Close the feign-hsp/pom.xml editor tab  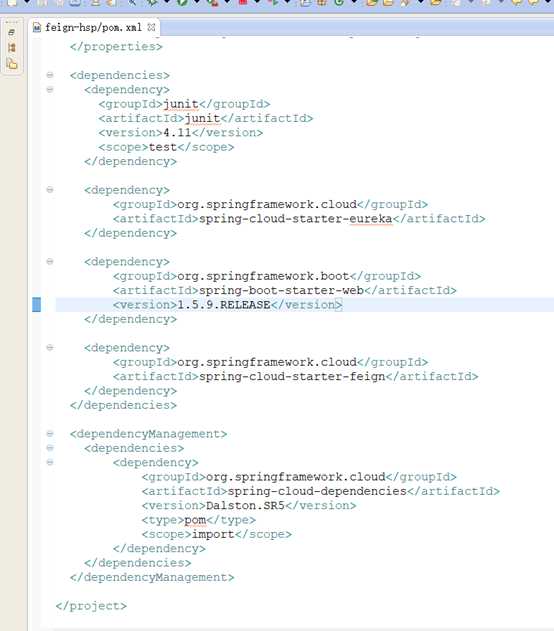[151, 27]
